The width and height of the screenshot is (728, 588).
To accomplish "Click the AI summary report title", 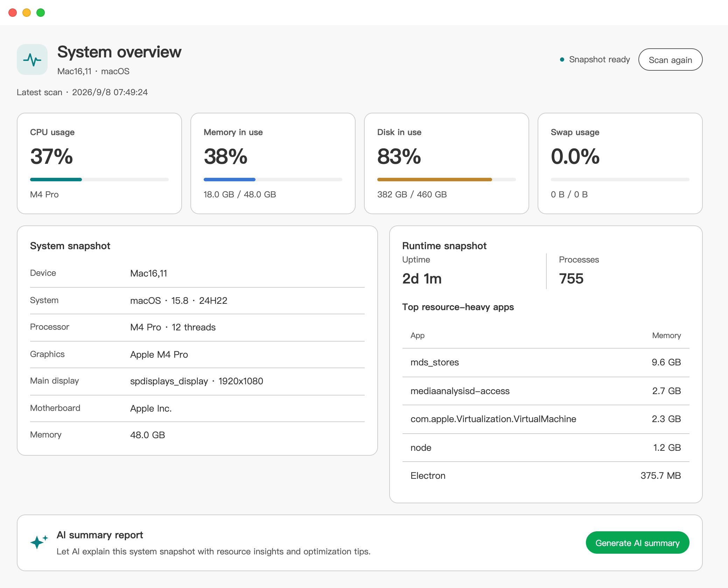I will [x=100, y=535].
